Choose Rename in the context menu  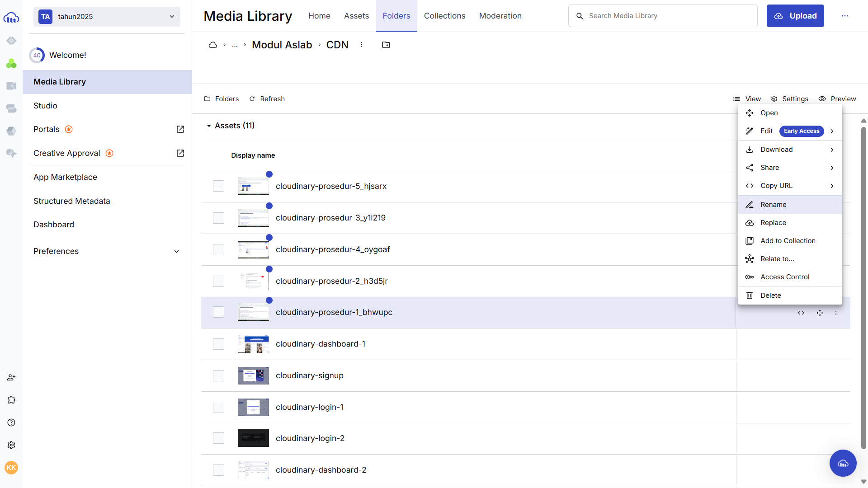point(790,205)
